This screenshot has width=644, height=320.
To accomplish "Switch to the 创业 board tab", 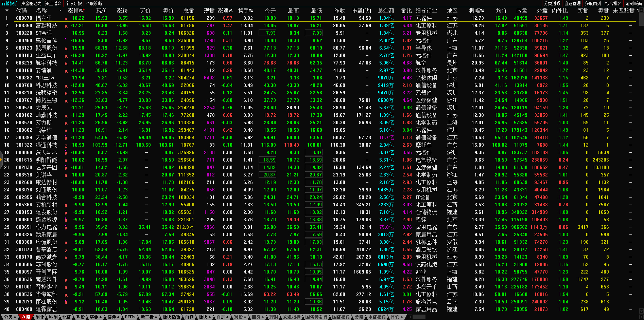I will point(40,317).
